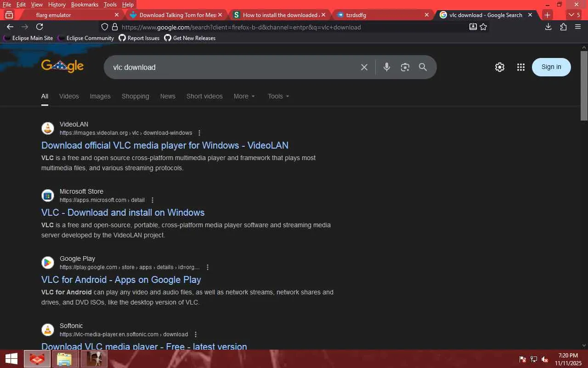Open Report Issues bookmark
588x368 pixels.
(139, 38)
